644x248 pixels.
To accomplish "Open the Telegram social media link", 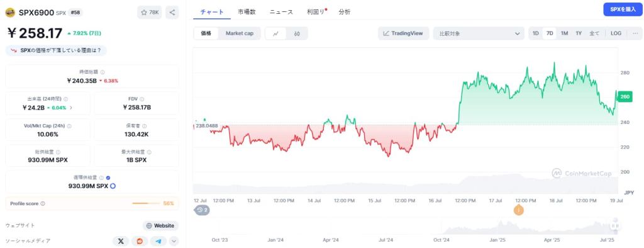I will [x=158, y=241].
